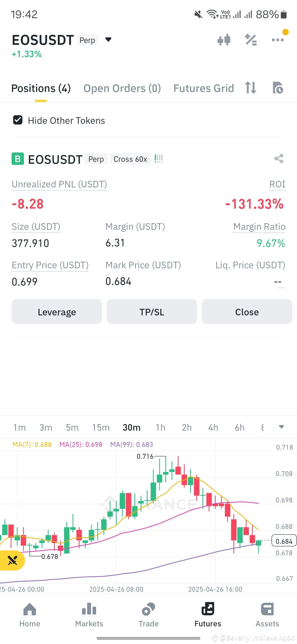This screenshot has height=644, width=297.
Task: Tap the Leverage button
Action: (57, 312)
